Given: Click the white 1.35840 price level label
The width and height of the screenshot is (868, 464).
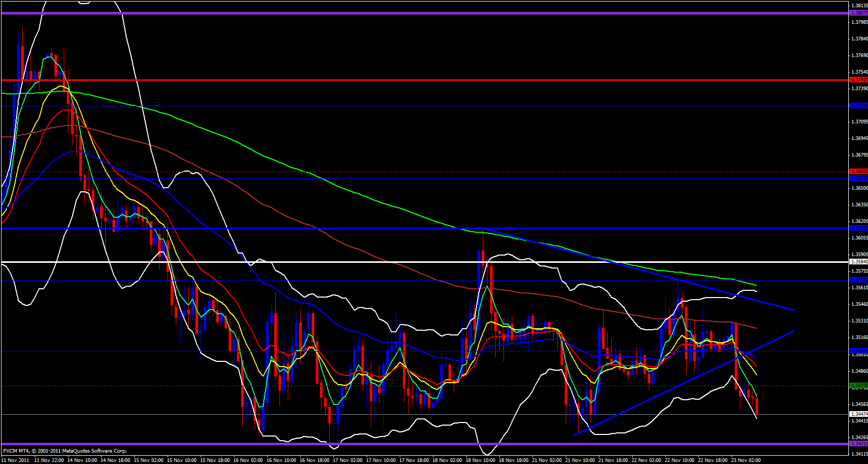Looking at the screenshot, I should point(858,262).
